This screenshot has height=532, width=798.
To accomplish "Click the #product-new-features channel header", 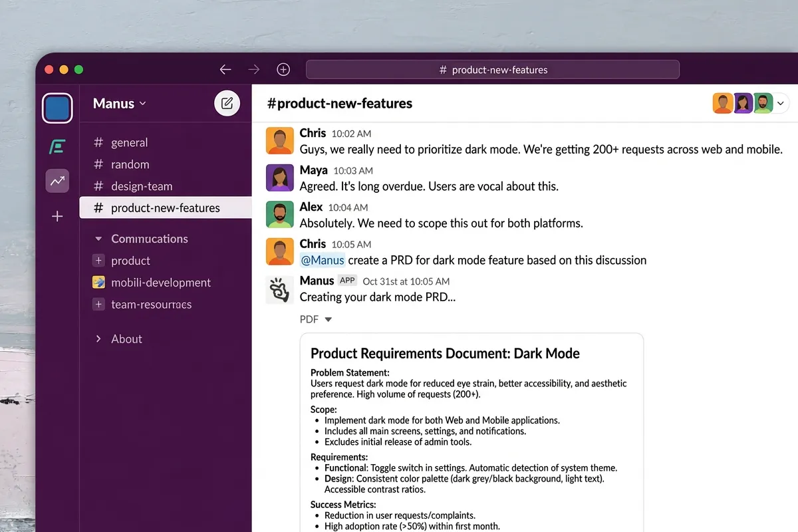I will (x=339, y=103).
